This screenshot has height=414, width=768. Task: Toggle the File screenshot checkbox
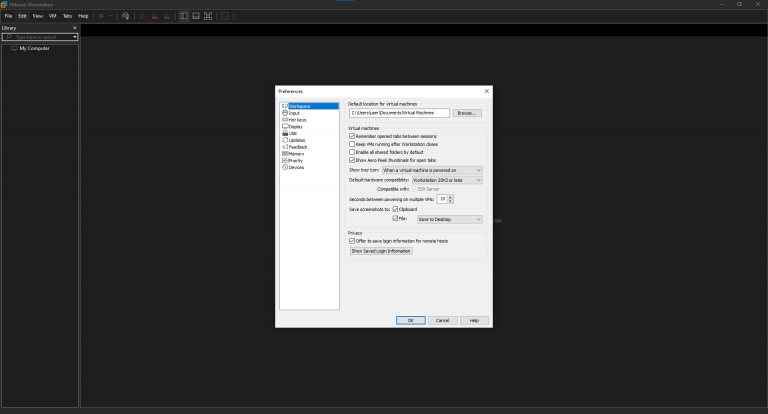[395, 219]
